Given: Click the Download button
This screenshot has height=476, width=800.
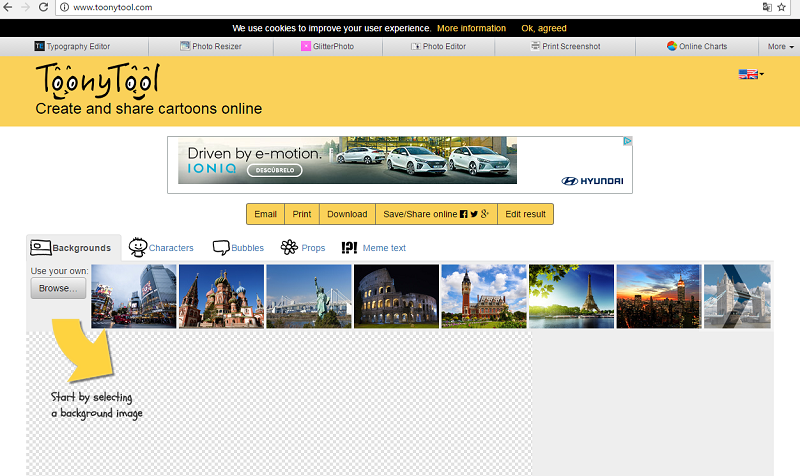Looking at the screenshot, I should [347, 214].
